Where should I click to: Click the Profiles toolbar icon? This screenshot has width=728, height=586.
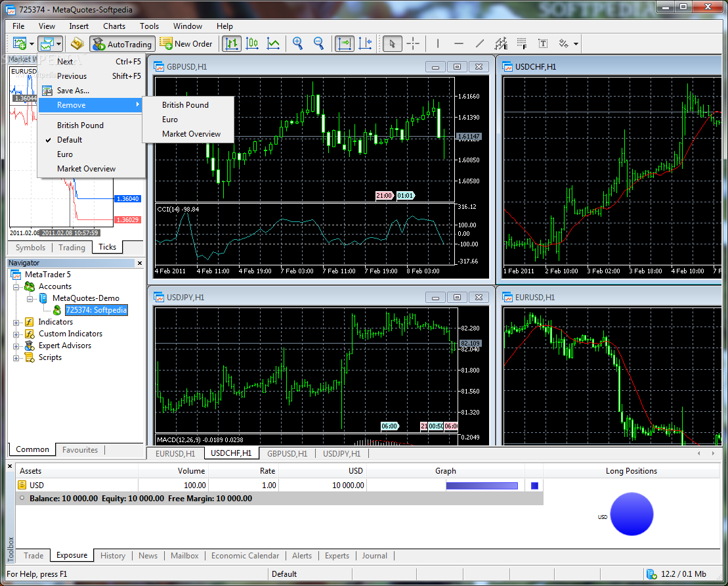(47, 43)
